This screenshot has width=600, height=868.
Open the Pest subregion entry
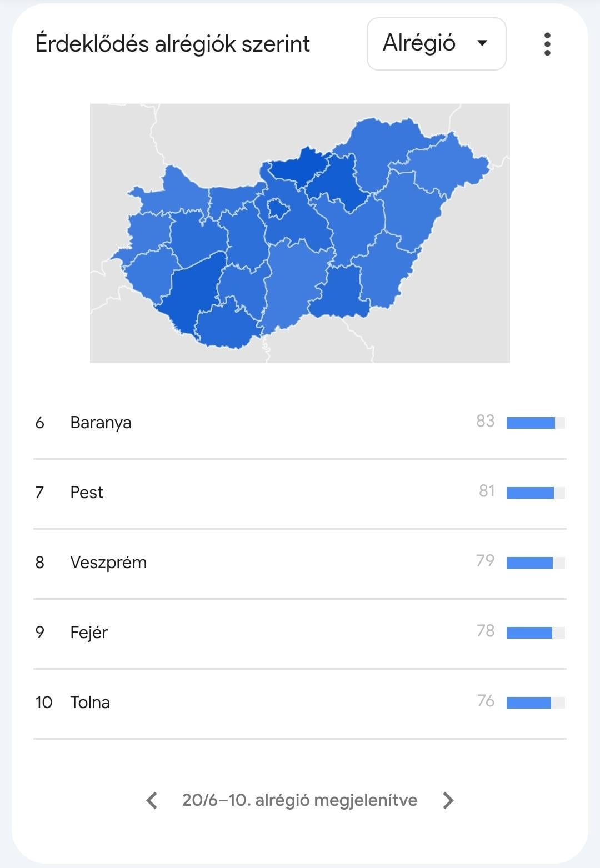pyautogui.click(x=87, y=493)
